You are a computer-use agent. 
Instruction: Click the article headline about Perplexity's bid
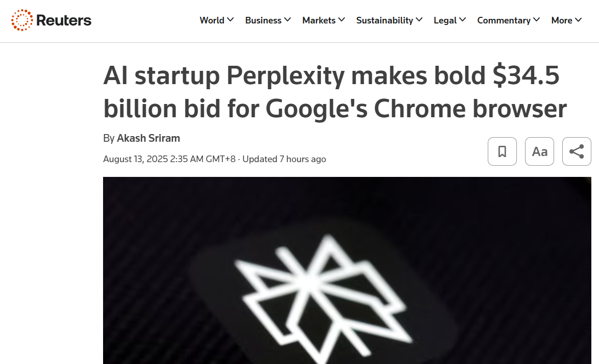335,92
